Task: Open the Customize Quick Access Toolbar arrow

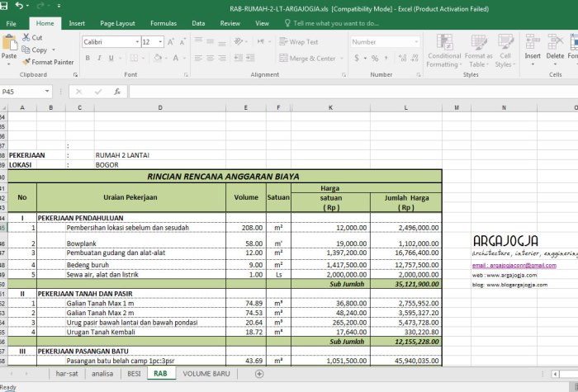Action: point(59,6)
